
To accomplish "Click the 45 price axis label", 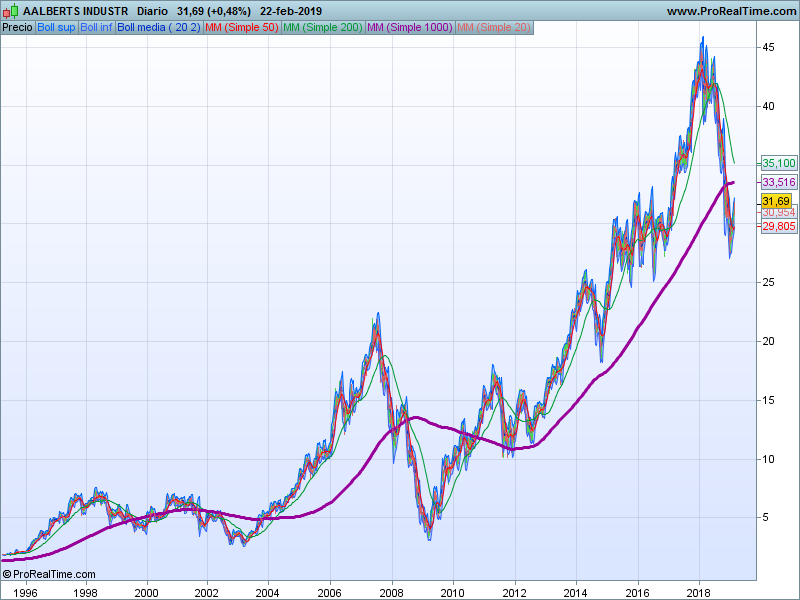I will pyautogui.click(x=768, y=47).
